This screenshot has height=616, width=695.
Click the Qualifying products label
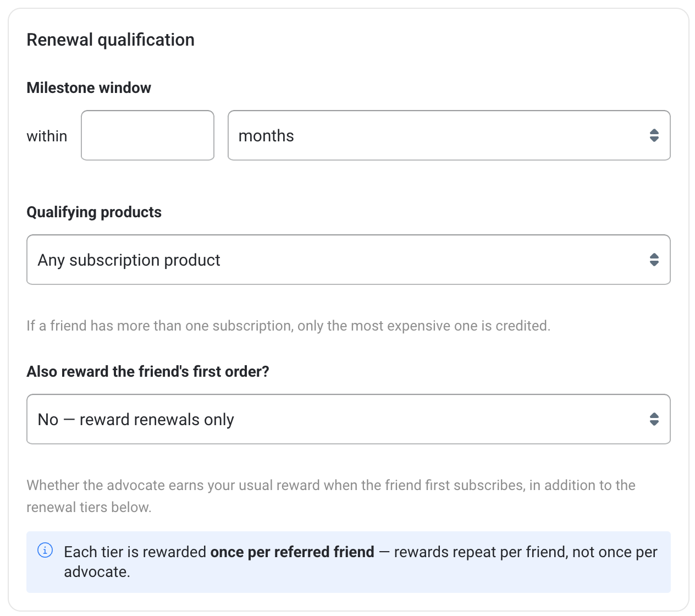tap(94, 212)
